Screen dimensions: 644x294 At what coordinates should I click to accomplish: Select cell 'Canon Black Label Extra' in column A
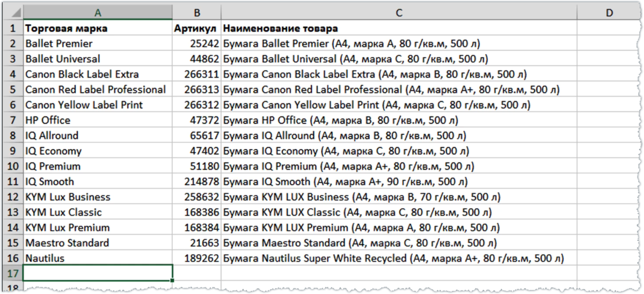[x=98, y=74]
